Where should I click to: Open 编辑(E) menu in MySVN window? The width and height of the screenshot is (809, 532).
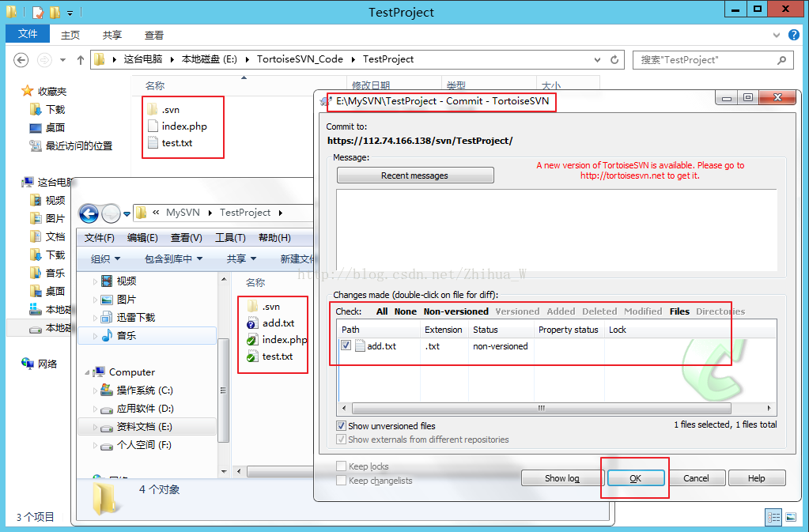click(142, 238)
